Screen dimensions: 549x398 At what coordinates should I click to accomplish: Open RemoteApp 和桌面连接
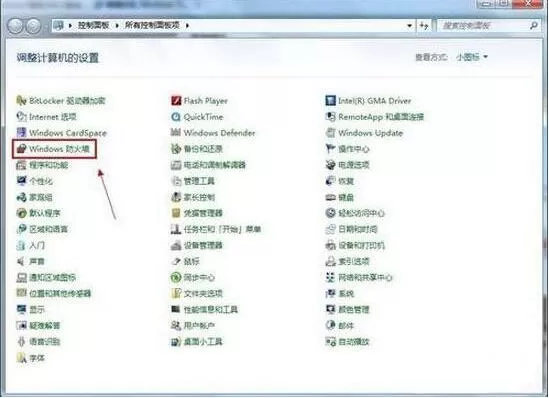coord(375,117)
